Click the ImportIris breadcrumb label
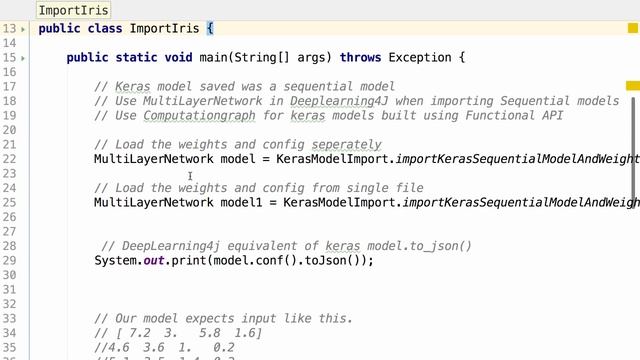This screenshot has width=640, height=360. point(73,10)
